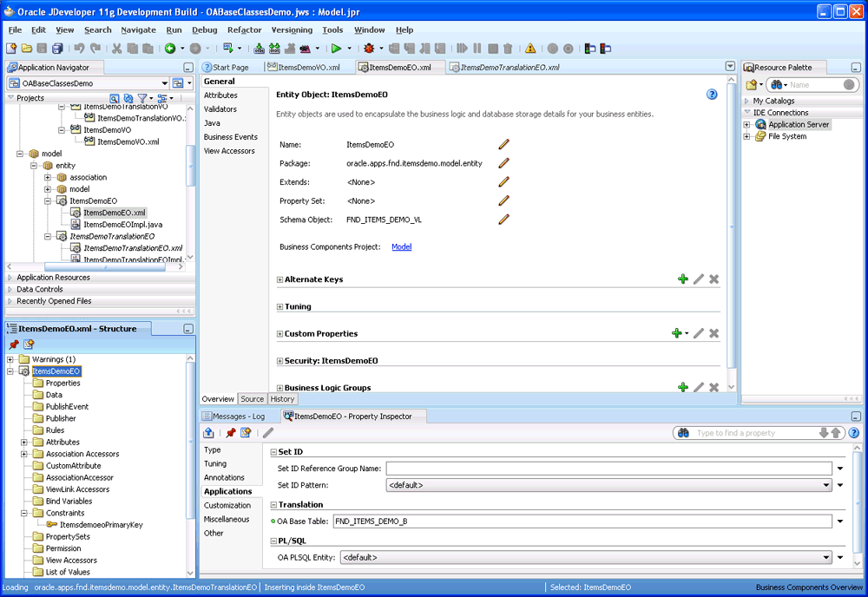This screenshot has height=597, width=868.
Task: Select Business Events in the side list
Action: point(230,136)
